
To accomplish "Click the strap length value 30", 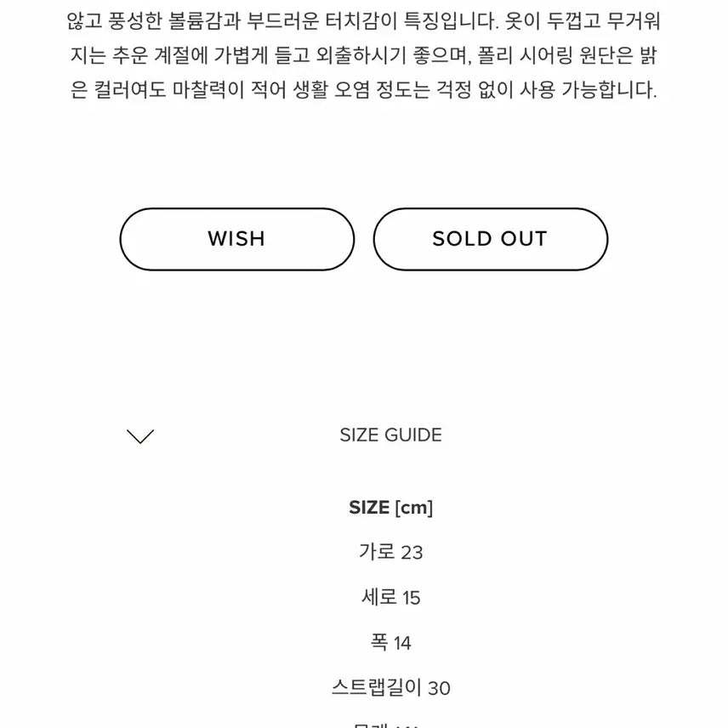I will pyautogui.click(x=439, y=687).
